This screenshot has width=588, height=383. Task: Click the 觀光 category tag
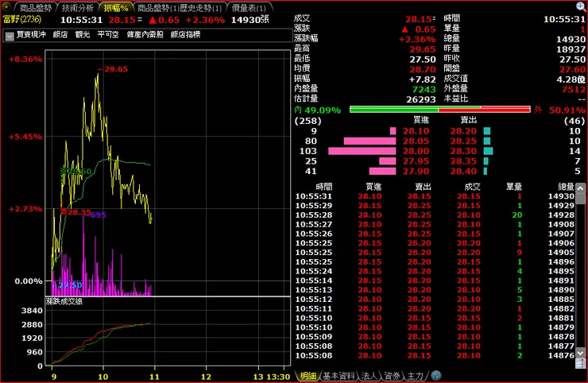tap(83, 34)
